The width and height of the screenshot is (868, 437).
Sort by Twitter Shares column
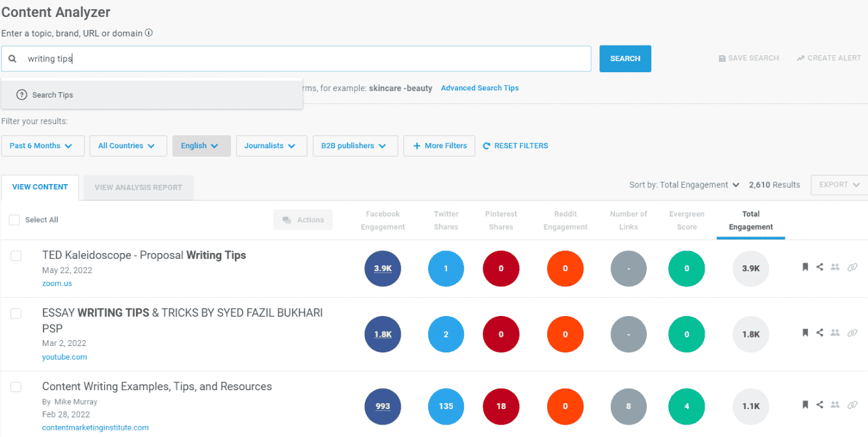pos(446,220)
